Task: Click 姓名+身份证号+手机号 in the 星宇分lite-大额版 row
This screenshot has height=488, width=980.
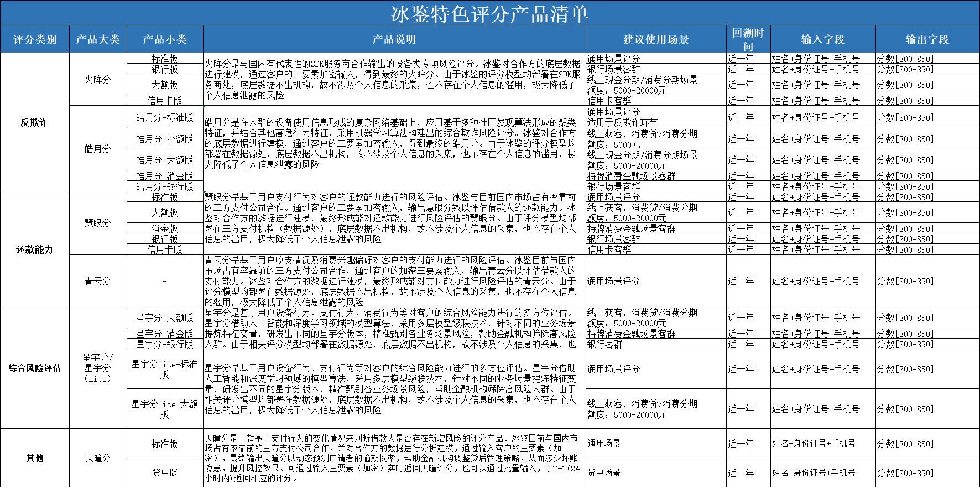Action: [x=823, y=409]
